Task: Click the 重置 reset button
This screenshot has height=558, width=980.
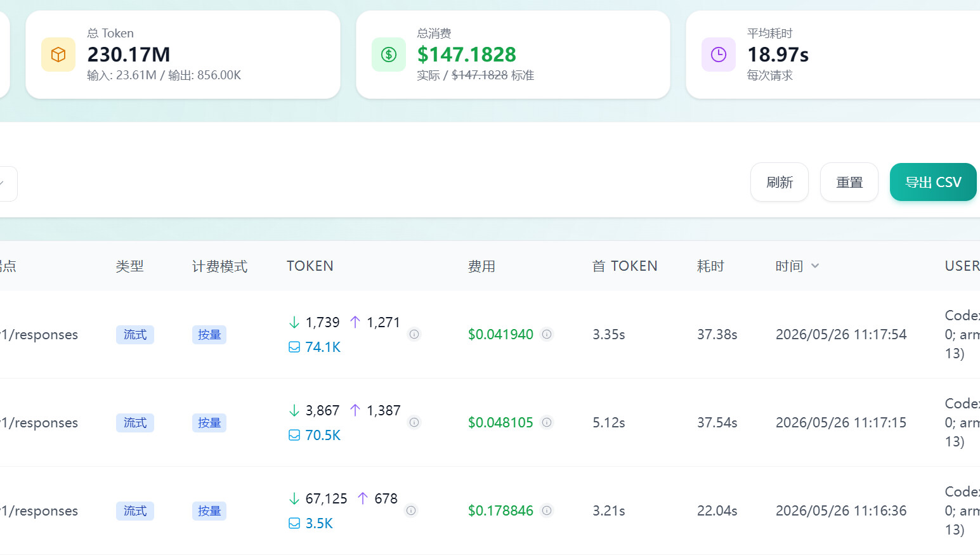Action: pos(849,182)
